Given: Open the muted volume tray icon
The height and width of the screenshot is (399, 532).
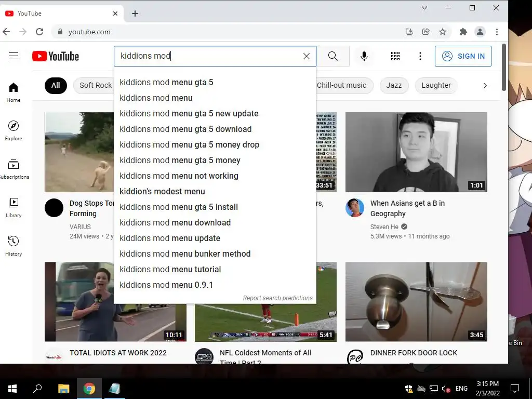Looking at the screenshot, I should [x=446, y=389].
